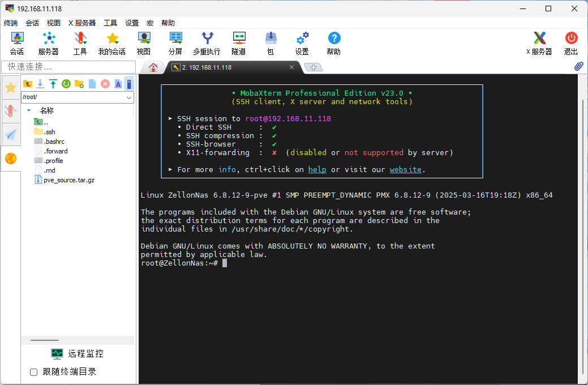
Task: Delete selected file with red X icon
Action: (105, 84)
